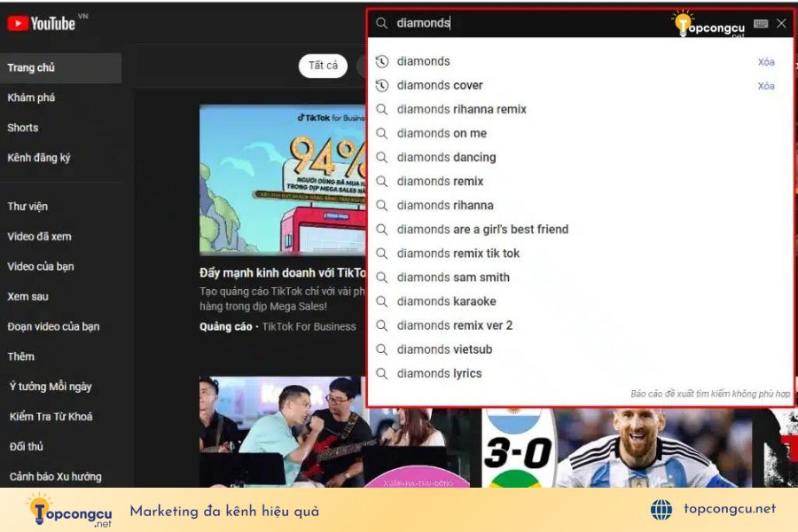Image resolution: width=798 pixels, height=532 pixels.
Task: Select suggestion "diamonds remix"
Action: click(x=440, y=181)
